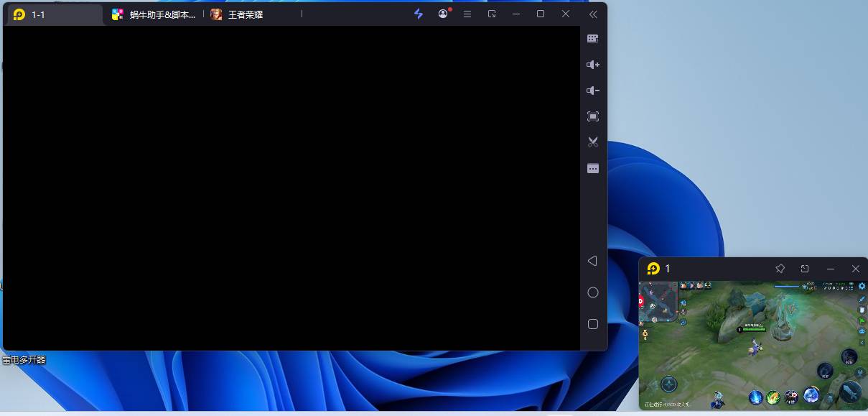Click the minimap in the game window
The image size is (868, 416).
coord(659,300)
